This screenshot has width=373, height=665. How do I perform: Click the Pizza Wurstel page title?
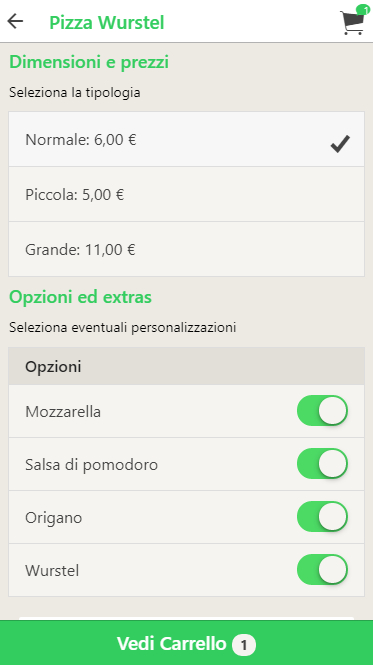(107, 22)
